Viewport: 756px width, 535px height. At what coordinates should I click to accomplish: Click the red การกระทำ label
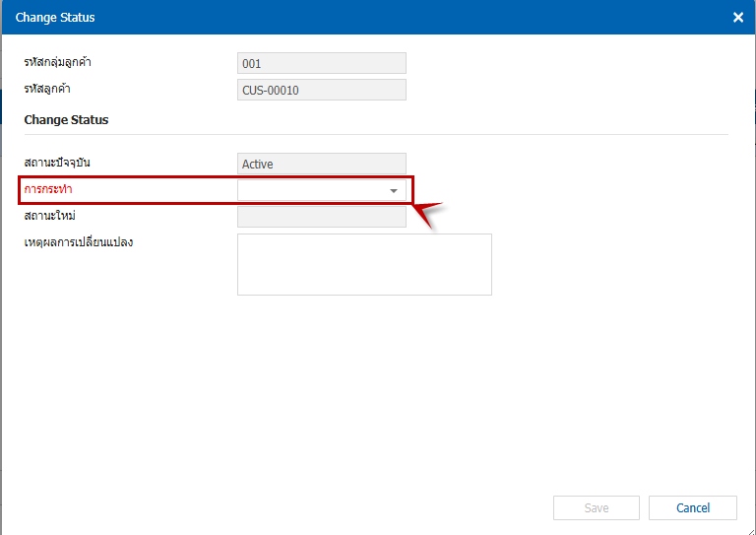tap(48, 188)
